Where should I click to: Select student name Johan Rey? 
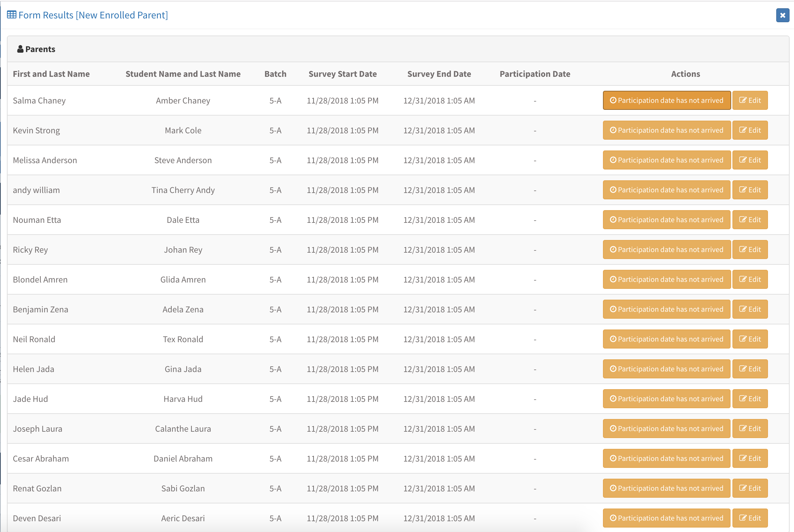tap(183, 250)
